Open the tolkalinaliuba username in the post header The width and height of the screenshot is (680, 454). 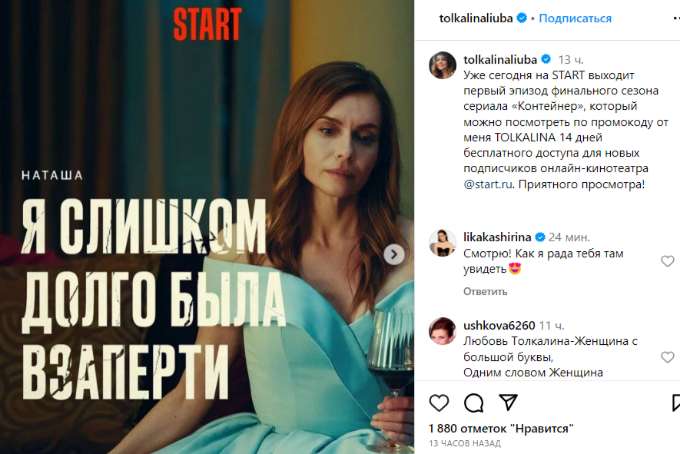476,18
